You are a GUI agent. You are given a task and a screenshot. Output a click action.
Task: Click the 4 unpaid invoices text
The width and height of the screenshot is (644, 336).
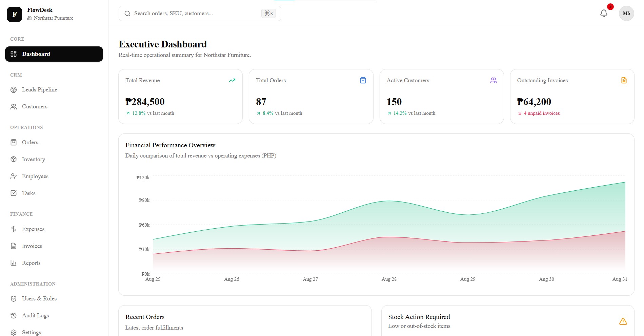(542, 113)
